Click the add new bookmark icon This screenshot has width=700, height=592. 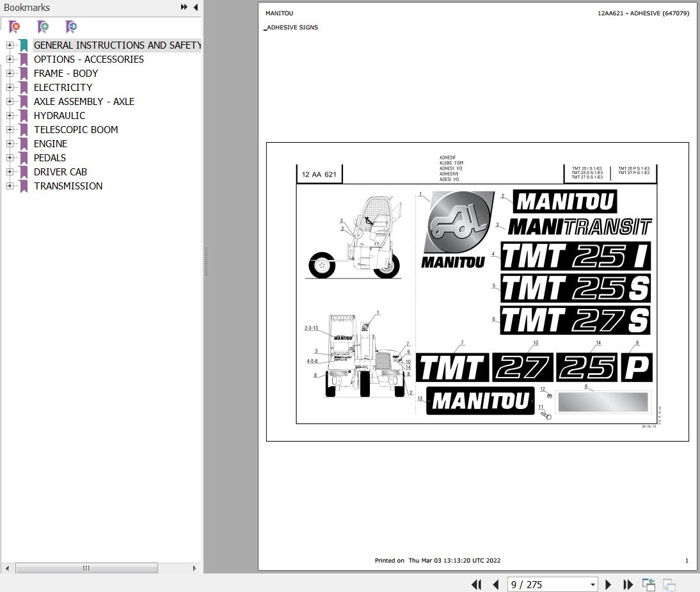(43, 27)
